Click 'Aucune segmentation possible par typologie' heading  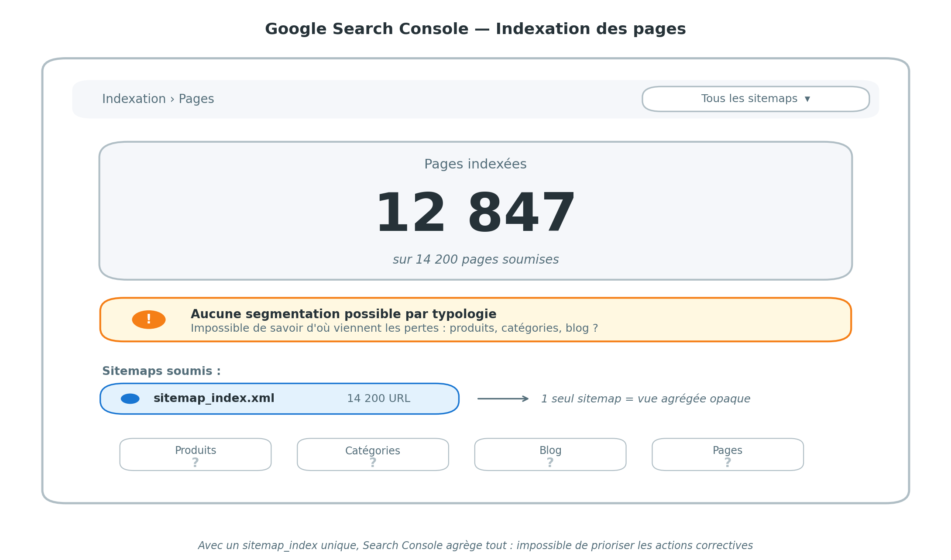click(x=343, y=314)
